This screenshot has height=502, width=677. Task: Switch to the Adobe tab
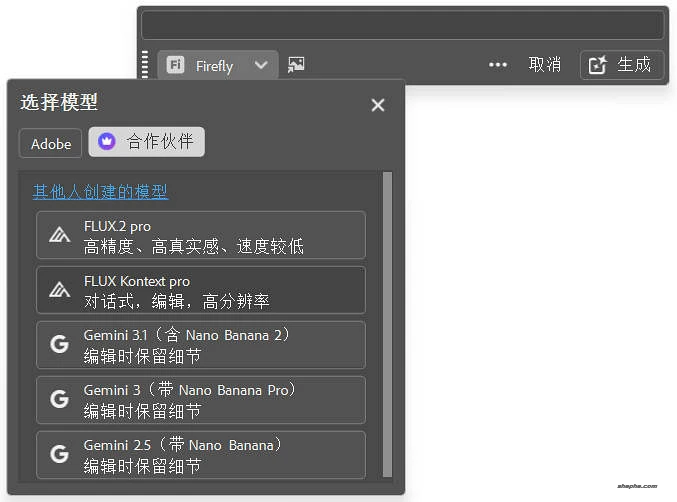pyautogui.click(x=51, y=143)
